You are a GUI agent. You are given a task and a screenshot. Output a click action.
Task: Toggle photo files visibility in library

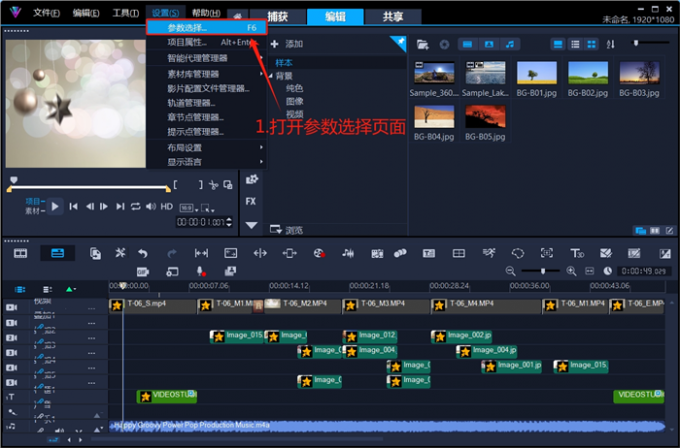[x=489, y=44]
